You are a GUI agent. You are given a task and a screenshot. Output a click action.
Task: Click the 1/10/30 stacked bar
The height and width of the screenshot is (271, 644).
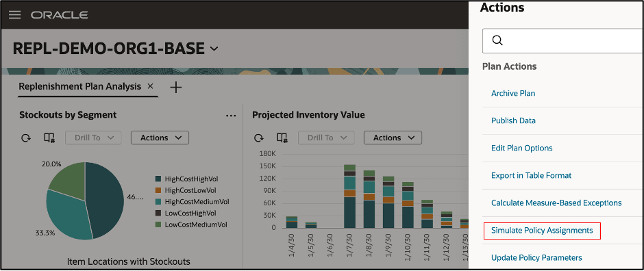[408, 205]
